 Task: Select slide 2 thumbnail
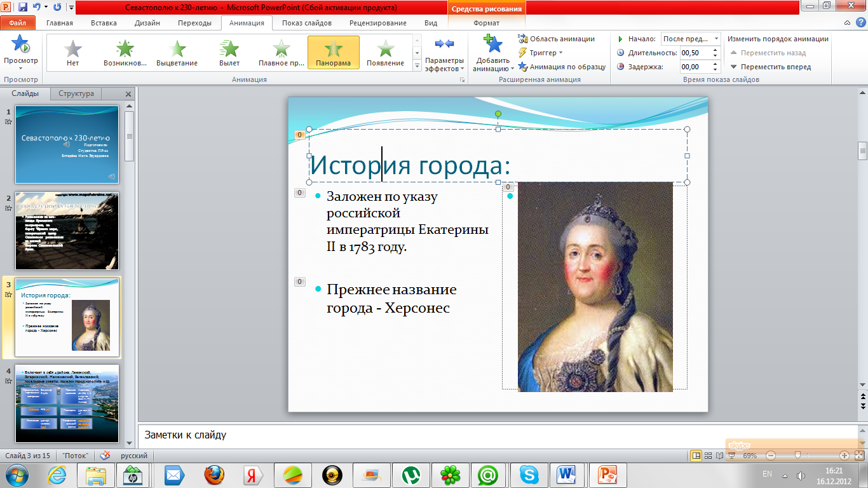(67, 231)
